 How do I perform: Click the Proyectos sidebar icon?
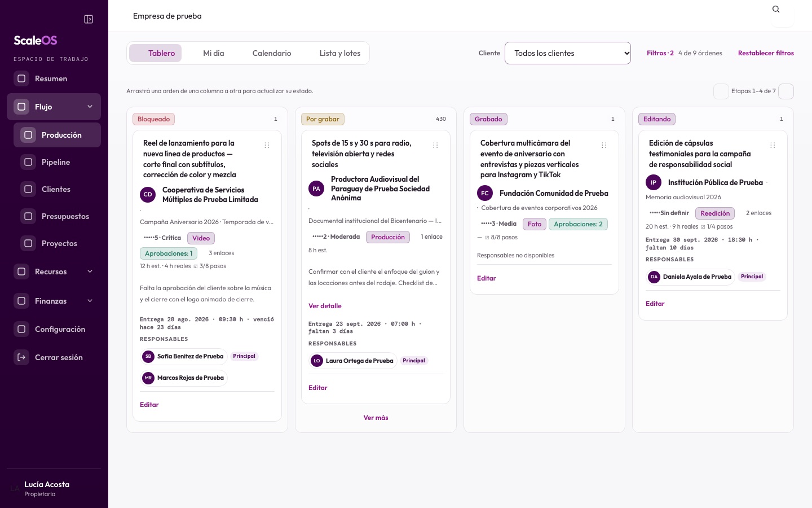point(28,243)
